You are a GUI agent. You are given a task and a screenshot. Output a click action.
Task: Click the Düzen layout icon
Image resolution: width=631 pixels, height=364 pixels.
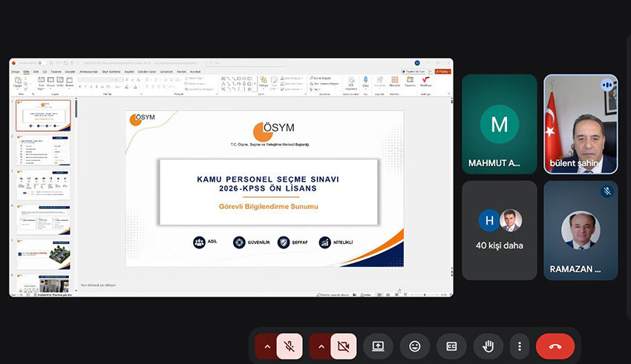pyautogui.click(x=50, y=79)
